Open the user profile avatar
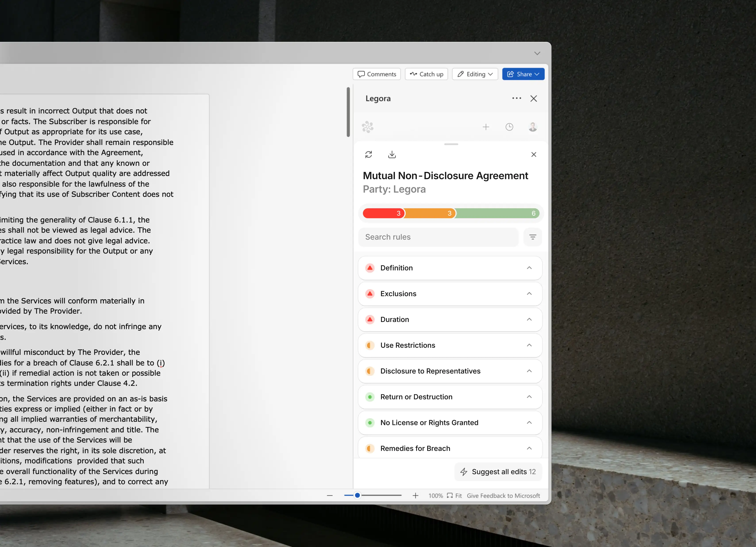The image size is (756, 547). [533, 127]
